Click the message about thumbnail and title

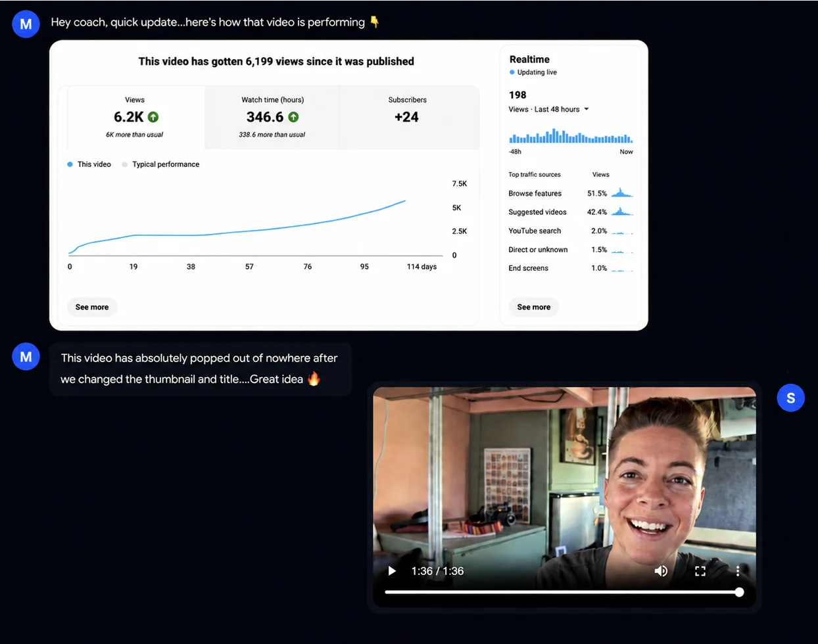(201, 369)
